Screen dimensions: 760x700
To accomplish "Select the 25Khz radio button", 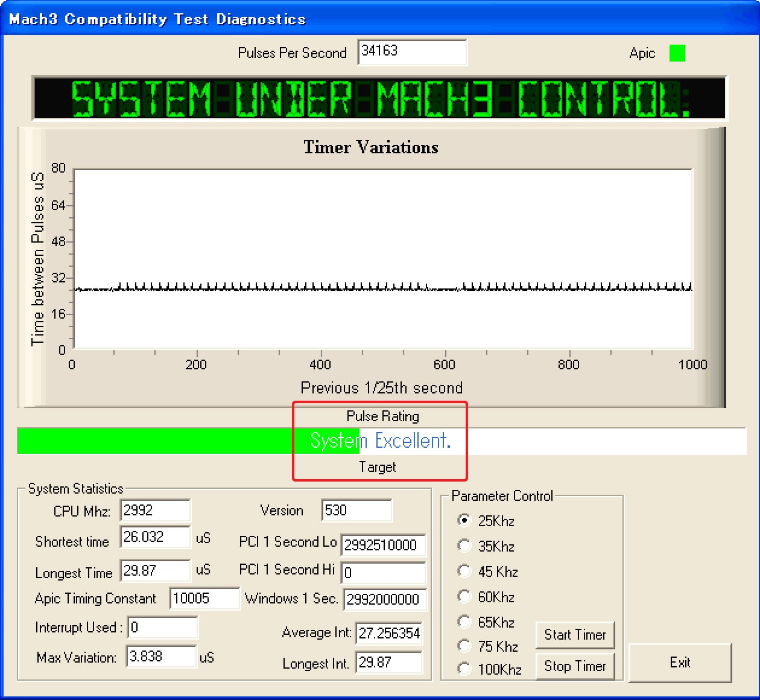I will pos(464,520).
